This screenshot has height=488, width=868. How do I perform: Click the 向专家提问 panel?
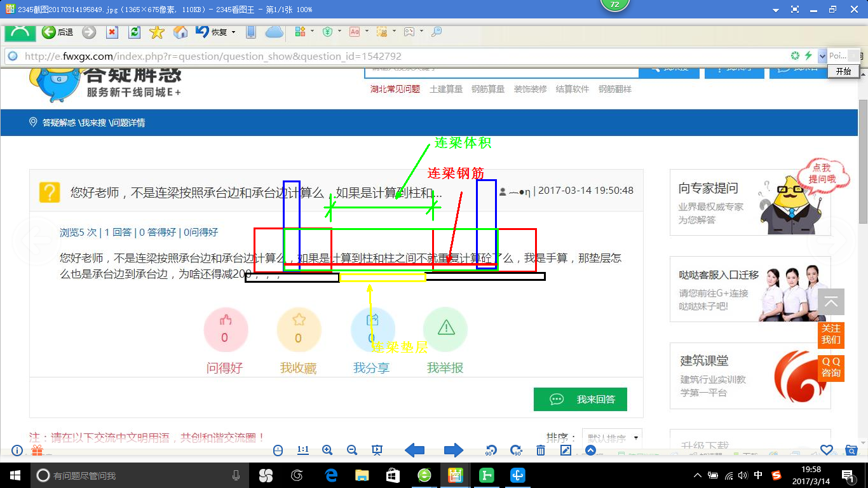pyautogui.click(x=750, y=203)
